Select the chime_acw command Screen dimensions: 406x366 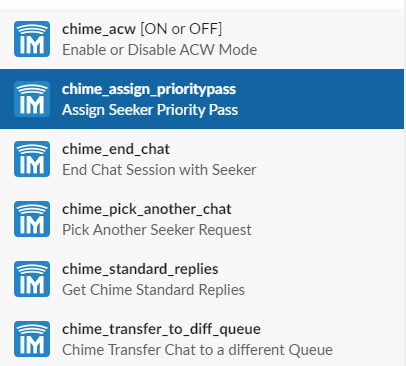[202, 39]
